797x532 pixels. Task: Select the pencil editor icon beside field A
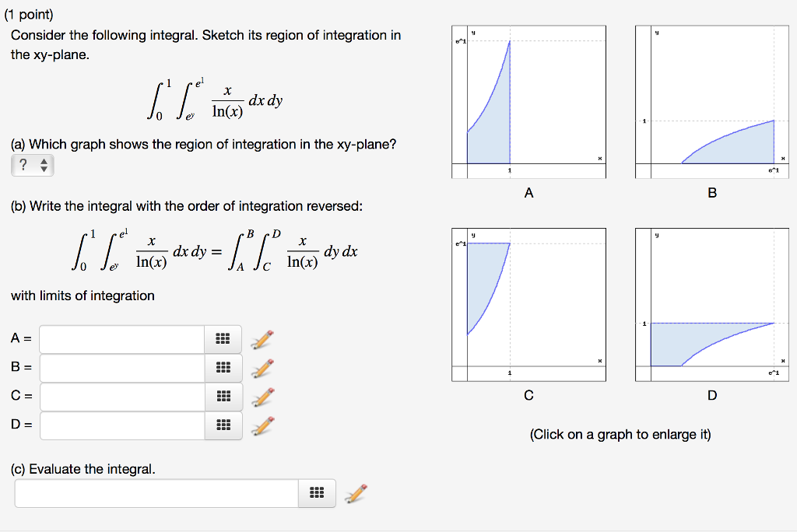click(x=262, y=338)
